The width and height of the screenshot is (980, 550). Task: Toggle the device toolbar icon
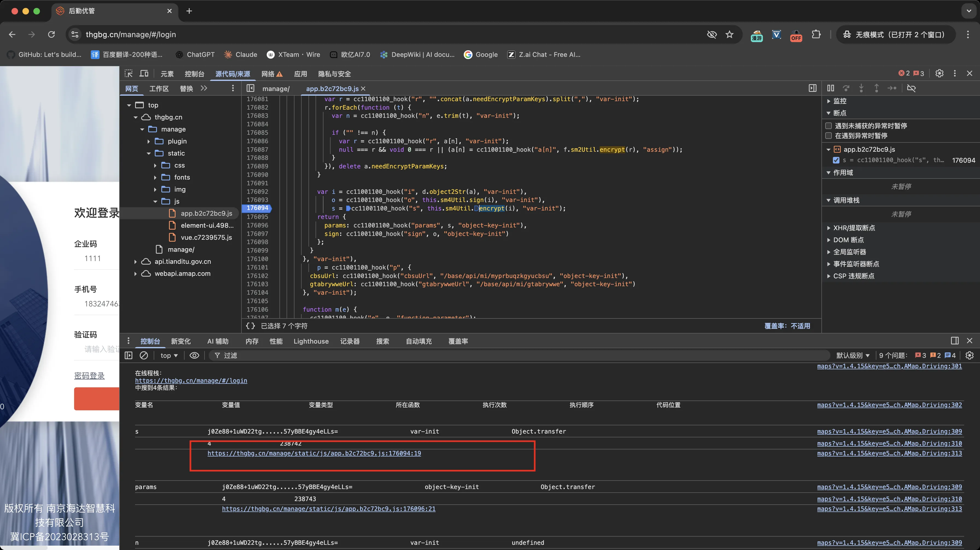(144, 74)
